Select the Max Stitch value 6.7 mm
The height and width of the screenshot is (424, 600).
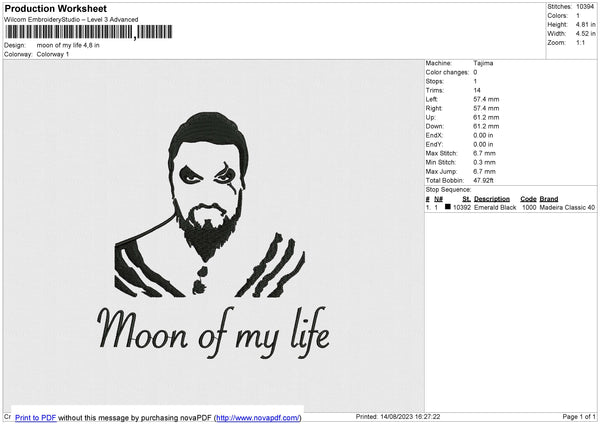pyautogui.click(x=484, y=153)
